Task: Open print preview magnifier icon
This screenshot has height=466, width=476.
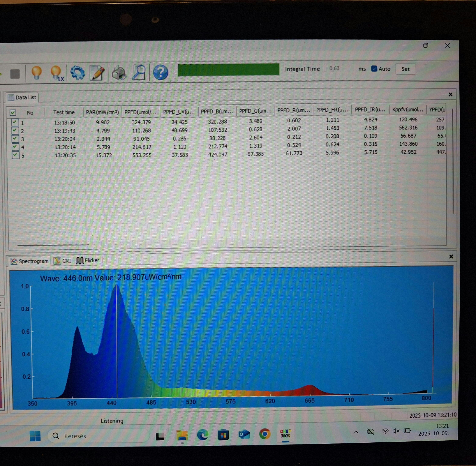Action: pos(139,72)
